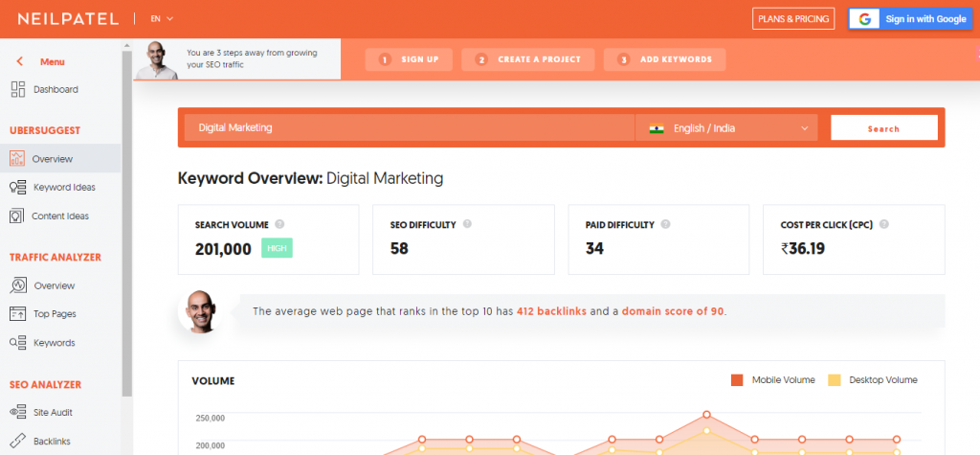Click the Search Volume help icon
Screen dimensions: 980x455
coord(279,224)
